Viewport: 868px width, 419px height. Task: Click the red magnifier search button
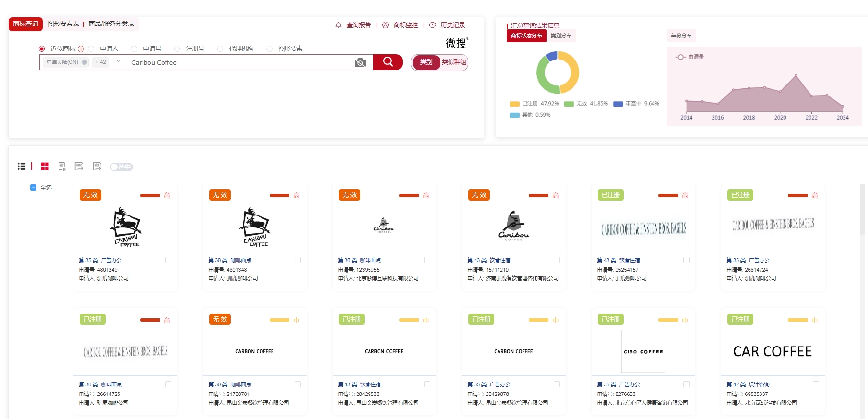[388, 62]
